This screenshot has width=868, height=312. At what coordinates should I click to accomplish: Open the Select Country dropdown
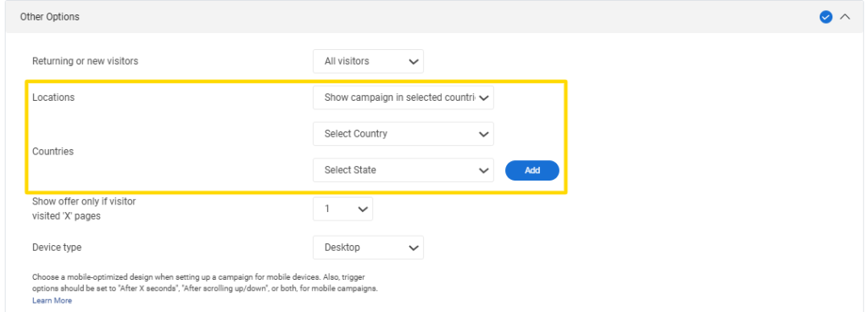point(403,134)
